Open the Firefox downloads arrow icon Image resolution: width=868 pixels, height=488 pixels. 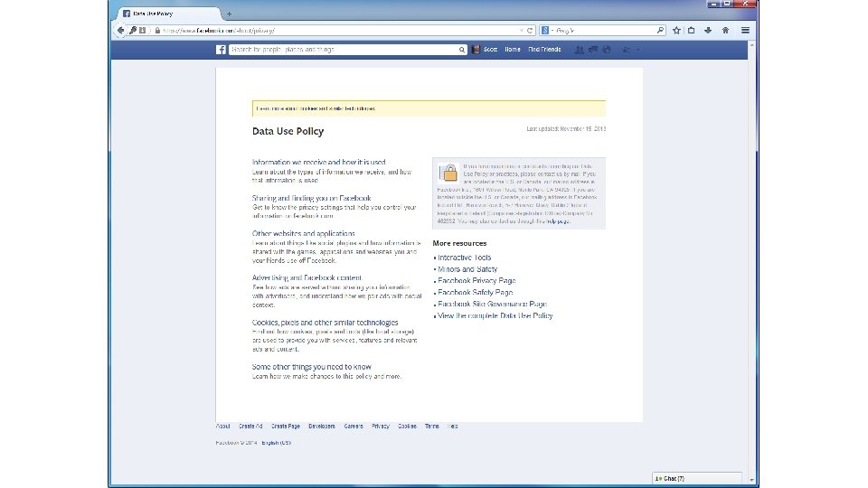click(x=708, y=31)
